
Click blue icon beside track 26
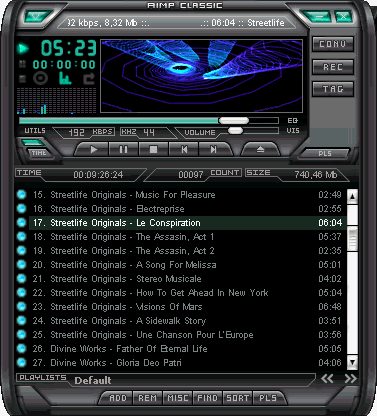pos(21,348)
